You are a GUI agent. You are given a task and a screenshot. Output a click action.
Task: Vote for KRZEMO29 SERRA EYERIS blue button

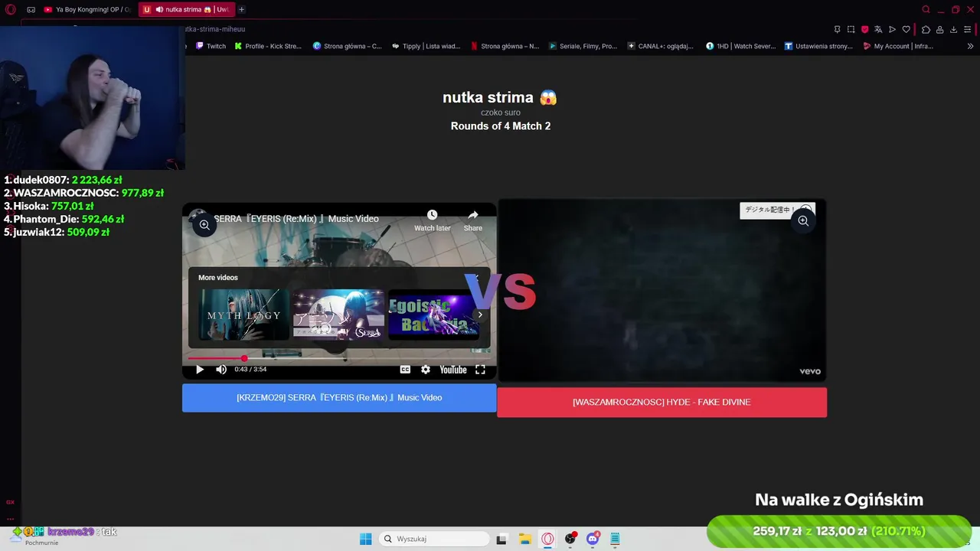click(x=339, y=398)
